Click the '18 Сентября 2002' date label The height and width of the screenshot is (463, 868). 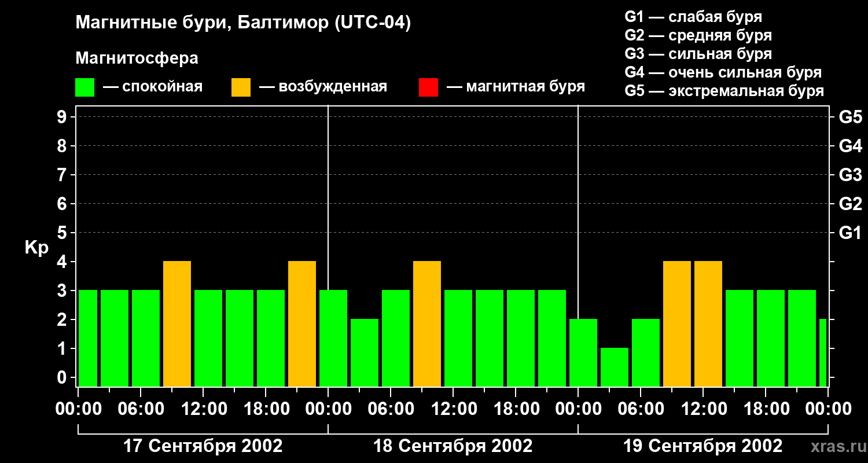pyautogui.click(x=453, y=446)
